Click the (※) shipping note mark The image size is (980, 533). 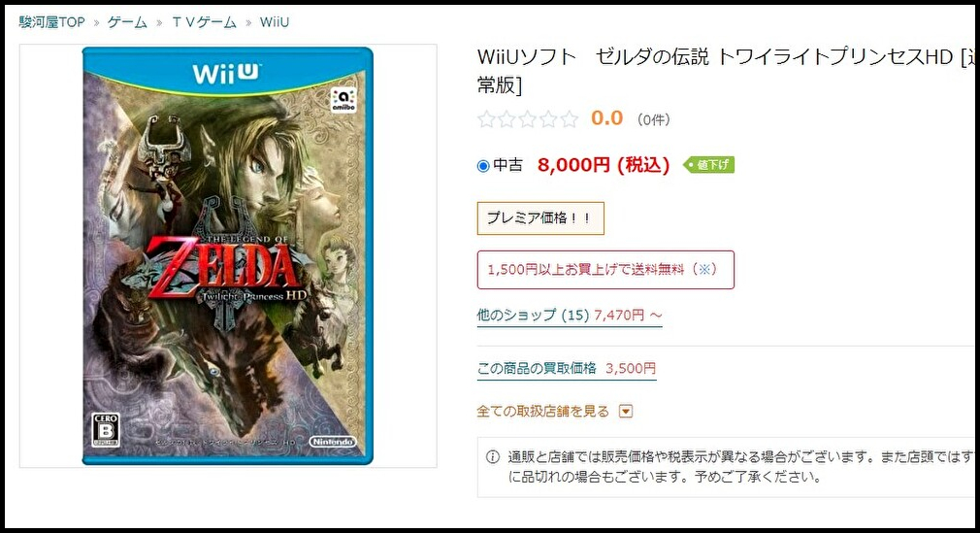coord(704,270)
